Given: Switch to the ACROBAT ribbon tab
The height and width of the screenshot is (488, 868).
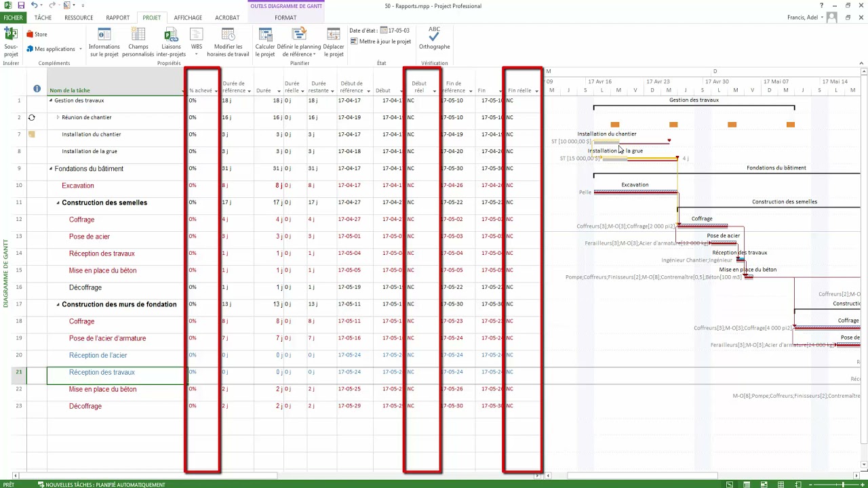Looking at the screenshot, I should click(227, 18).
